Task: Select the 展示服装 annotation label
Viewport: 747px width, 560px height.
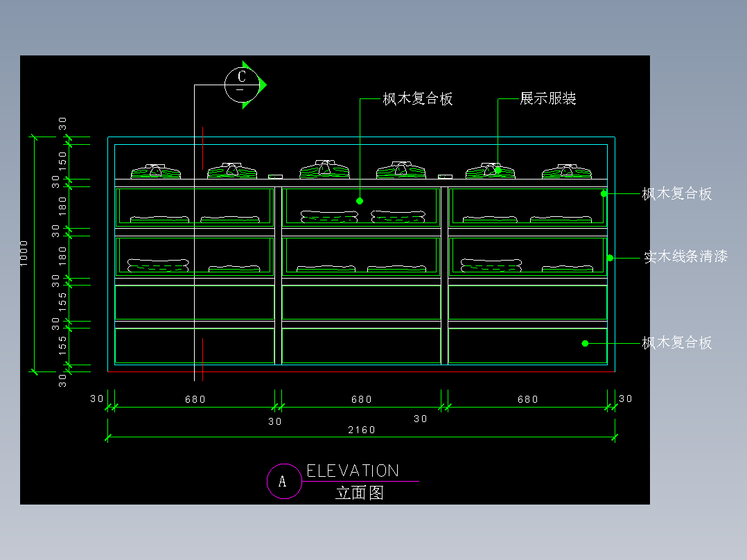Action: [548, 98]
